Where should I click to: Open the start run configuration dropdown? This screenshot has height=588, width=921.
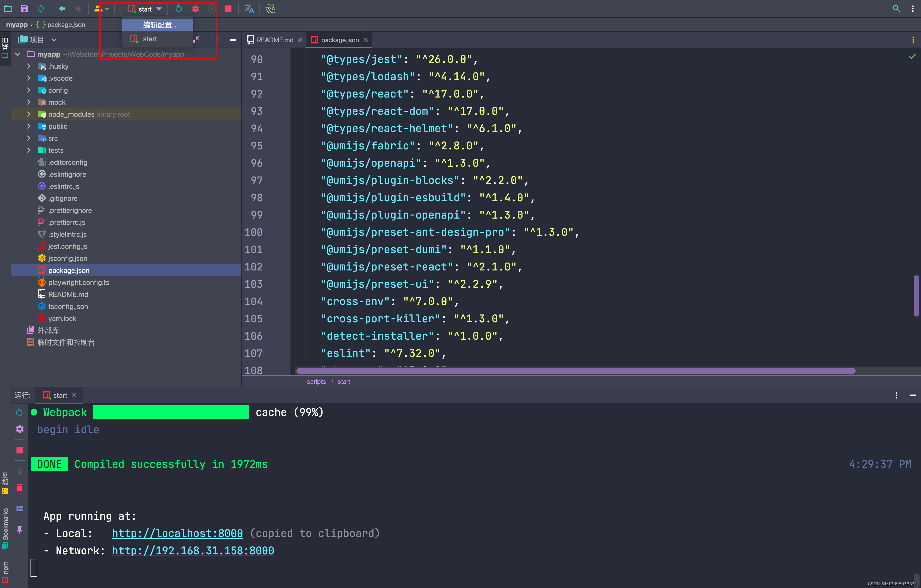pyautogui.click(x=145, y=9)
